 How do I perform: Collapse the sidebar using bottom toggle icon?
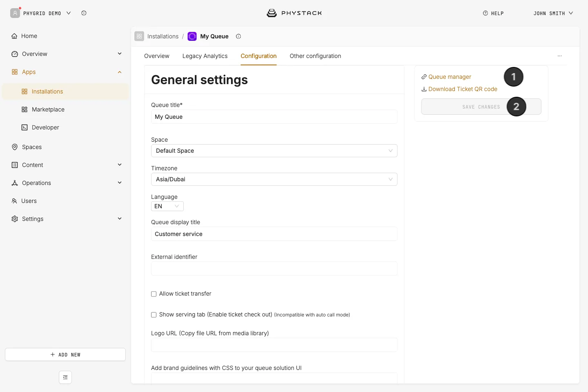click(x=65, y=377)
